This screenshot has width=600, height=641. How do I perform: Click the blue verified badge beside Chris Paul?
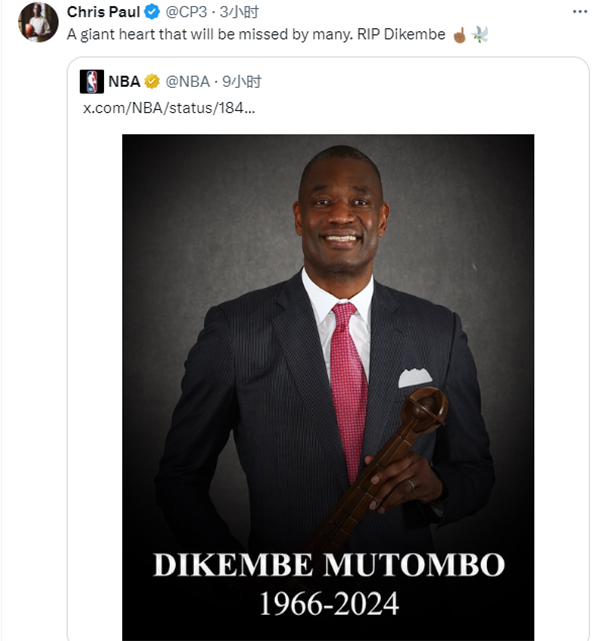pyautogui.click(x=152, y=13)
